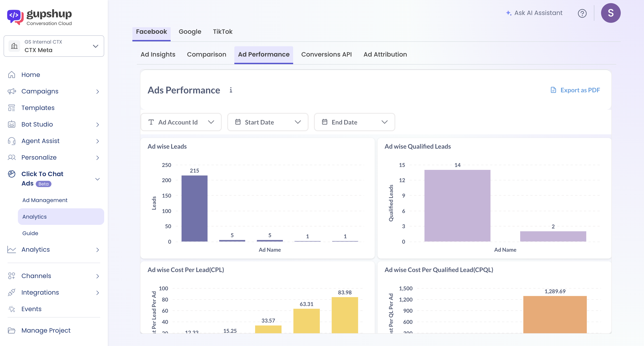Viewport: 644px width, 346px height.
Task: Click the 63.31 CPL yellow bar
Action: 307,321
